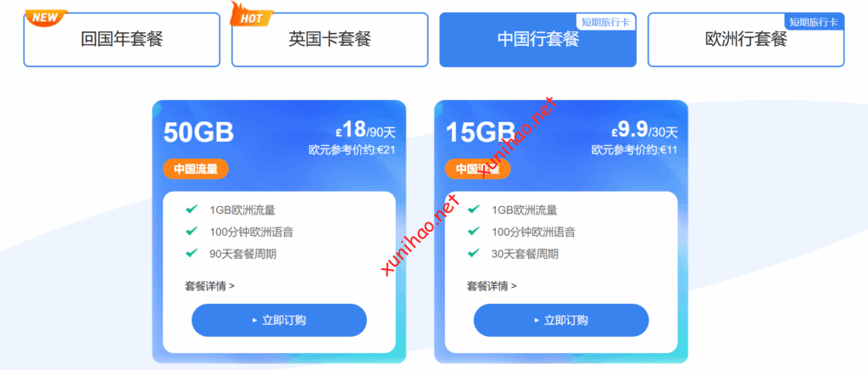Click checkmark beside 100分钟欧洲语音 in 15GB plan
The height and width of the screenshot is (370, 868).
point(474,232)
